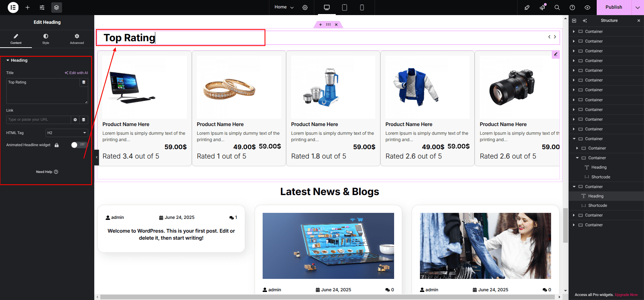Viewport: 644px width, 300px height.
Task: Click the laptop shopping blog image
Action: click(x=328, y=246)
